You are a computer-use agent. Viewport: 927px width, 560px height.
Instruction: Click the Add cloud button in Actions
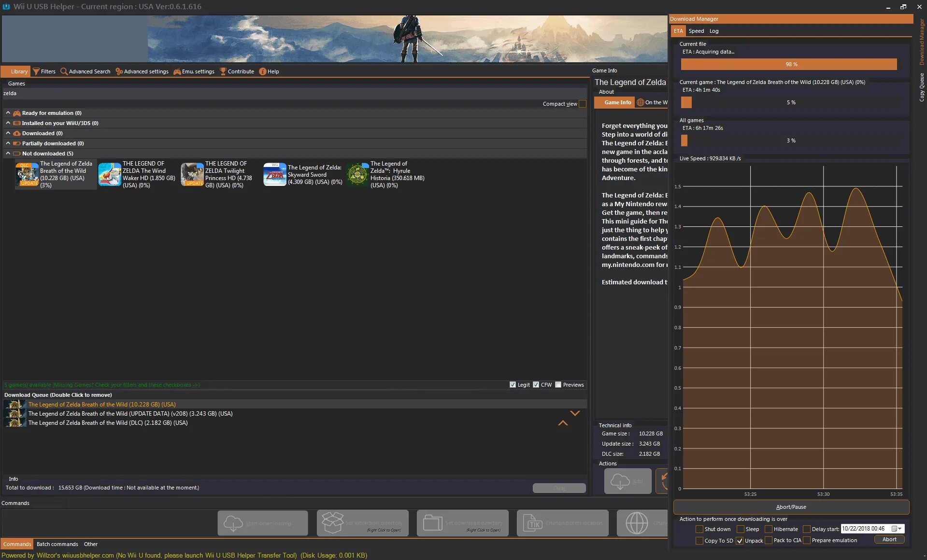coord(628,481)
